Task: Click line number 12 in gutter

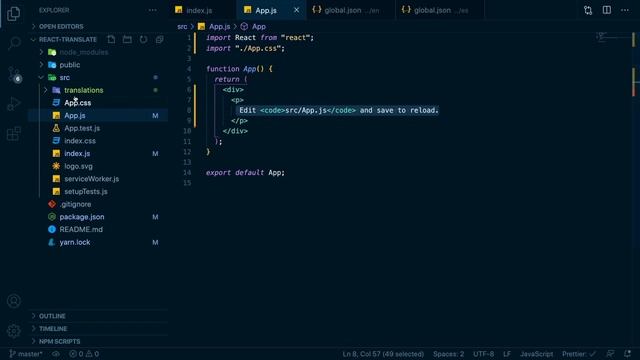Action: coord(187,152)
